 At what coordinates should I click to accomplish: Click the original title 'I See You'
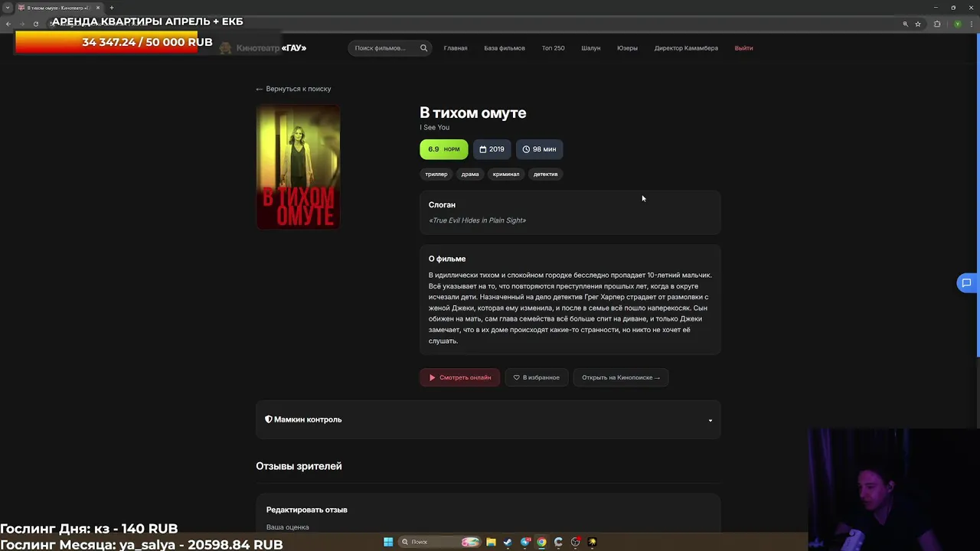[435, 128]
